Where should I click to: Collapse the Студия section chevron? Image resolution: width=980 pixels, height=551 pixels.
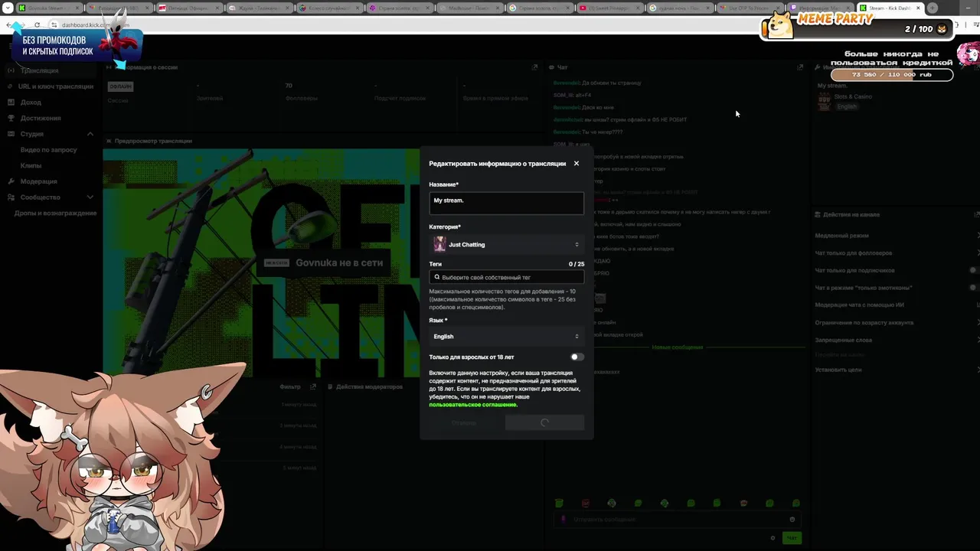point(90,134)
